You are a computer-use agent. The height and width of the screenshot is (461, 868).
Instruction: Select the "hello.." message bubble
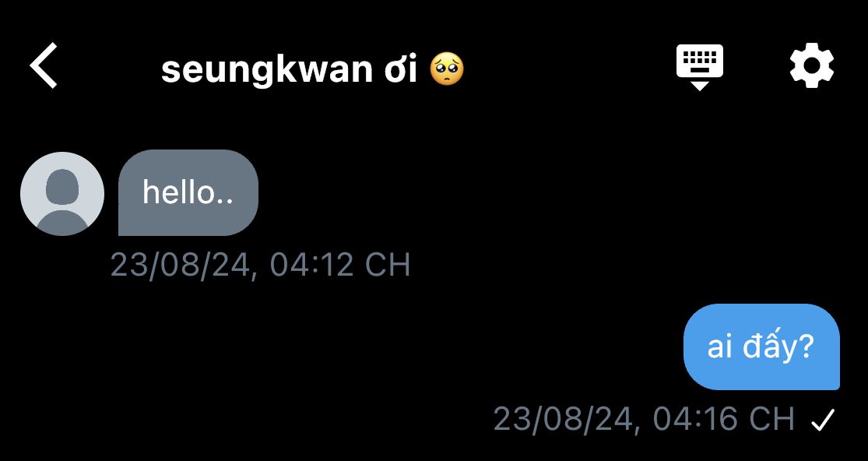[188, 192]
